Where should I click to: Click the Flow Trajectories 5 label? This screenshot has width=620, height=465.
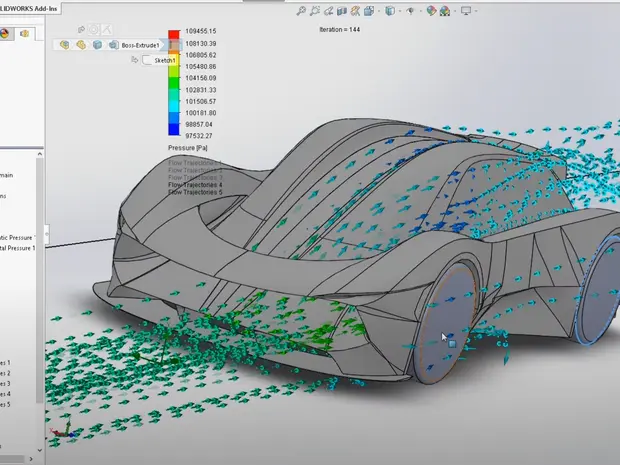click(195, 193)
